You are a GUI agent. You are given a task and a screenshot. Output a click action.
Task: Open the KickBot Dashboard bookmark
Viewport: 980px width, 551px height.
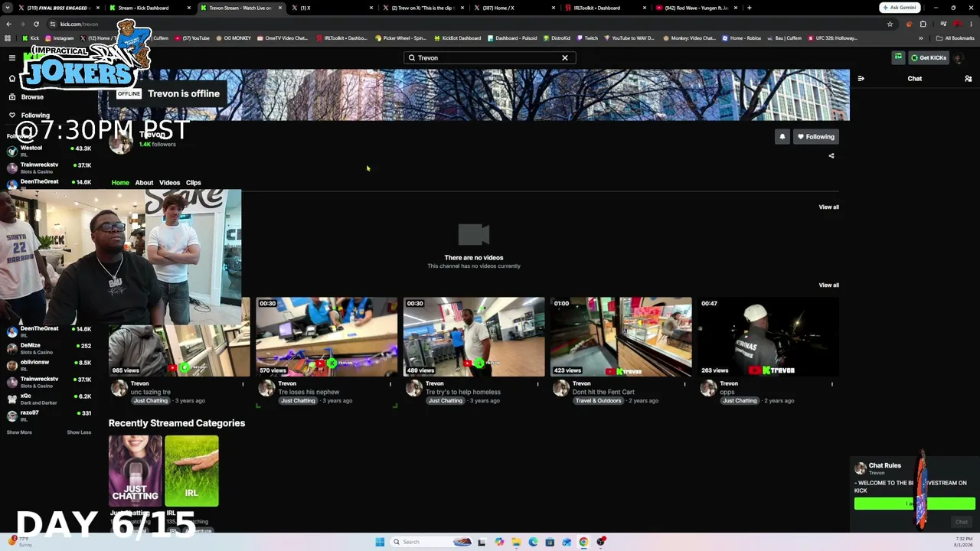click(x=458, y=38)
